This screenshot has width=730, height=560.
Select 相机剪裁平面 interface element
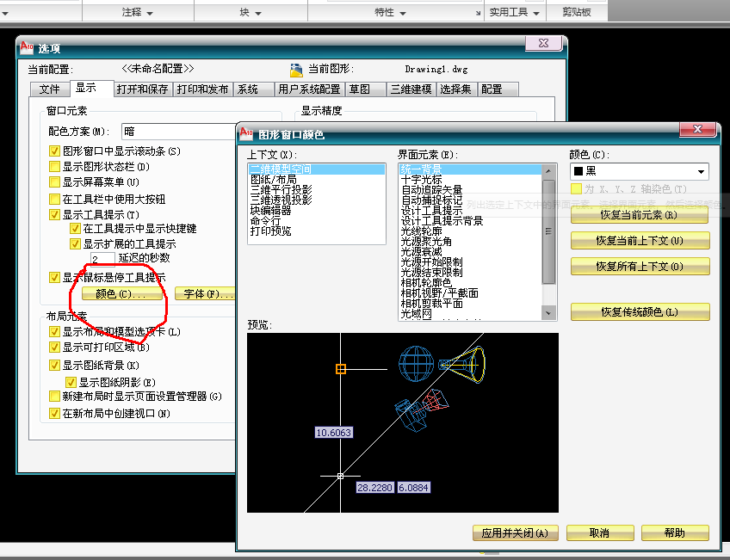[470, 304]
